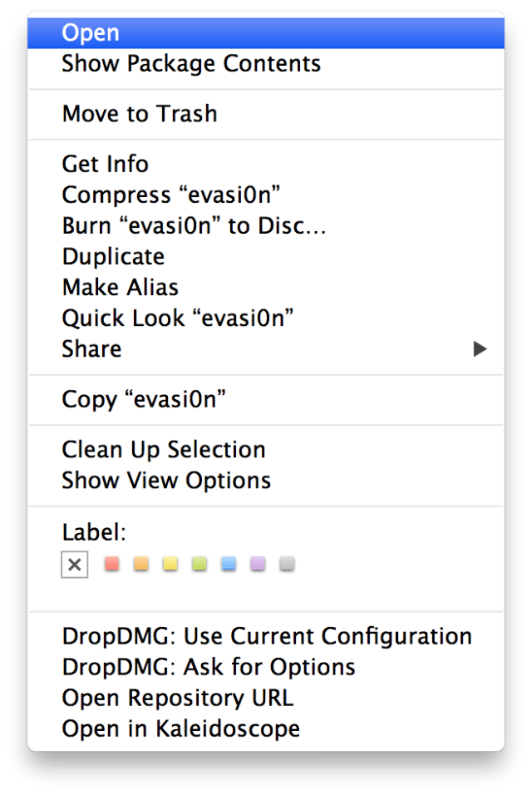Select DropDMG: Use Current Configuration
The height and width of the screenshot is (795, 532).
pyautogui.click(x=267, y=637)
